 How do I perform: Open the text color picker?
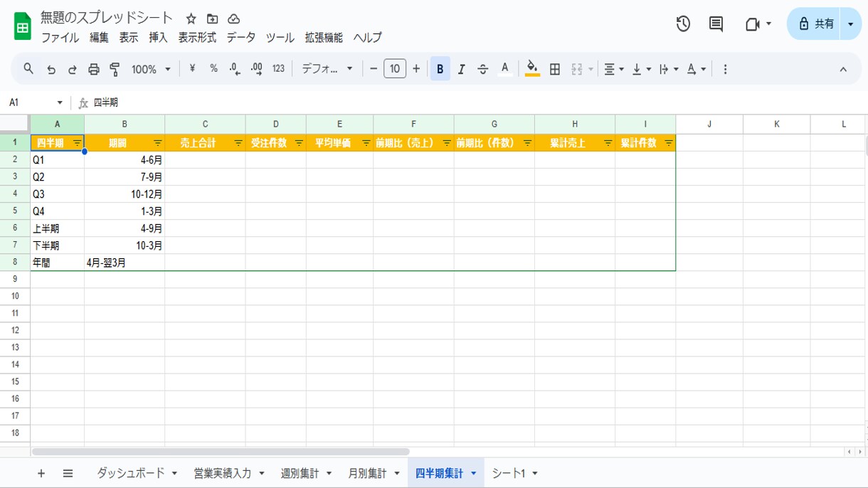point(504,69)
